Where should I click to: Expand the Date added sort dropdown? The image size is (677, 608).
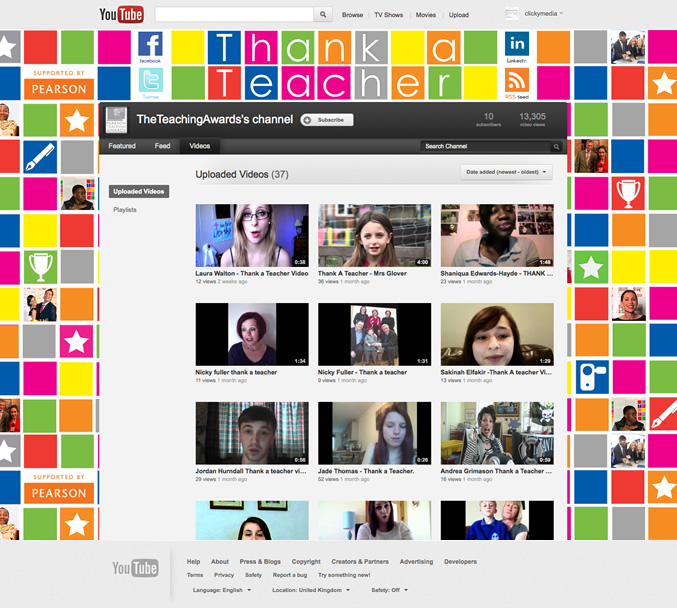pos(507,172)
